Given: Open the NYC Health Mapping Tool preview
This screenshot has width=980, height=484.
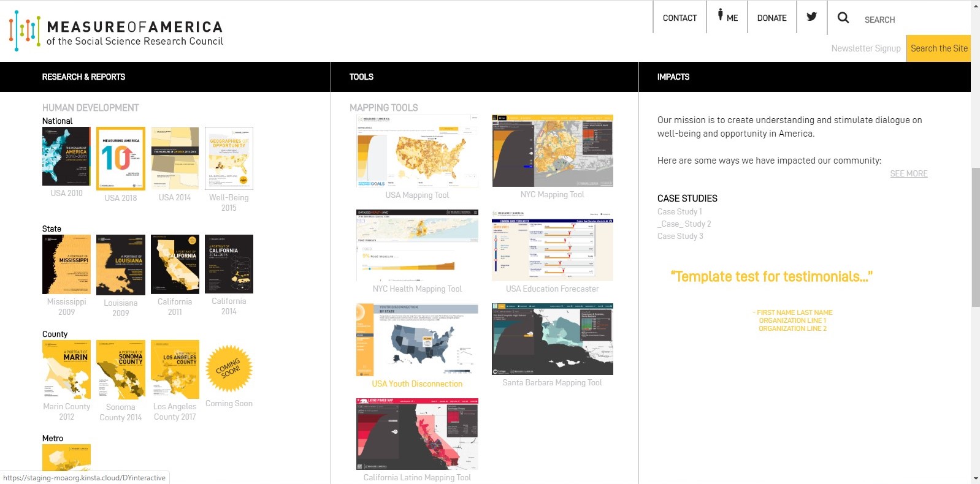Looking at the screenshot, I should point(417,245).
